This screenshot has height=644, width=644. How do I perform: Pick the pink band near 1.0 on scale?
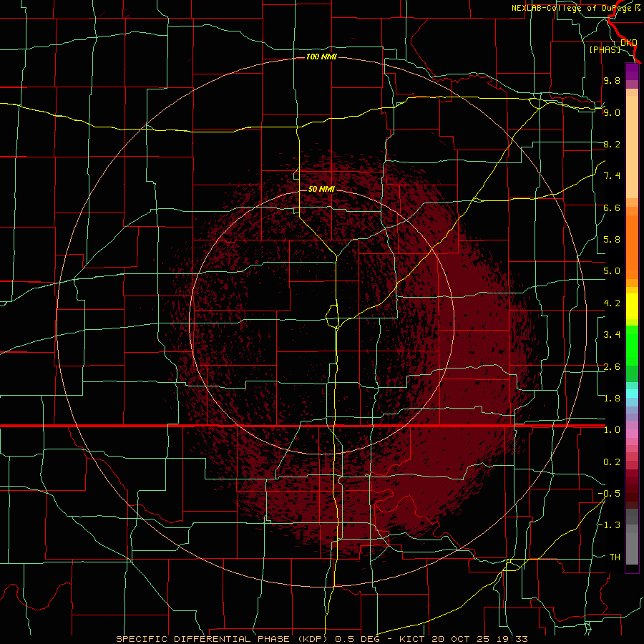[x=632, y=434]
